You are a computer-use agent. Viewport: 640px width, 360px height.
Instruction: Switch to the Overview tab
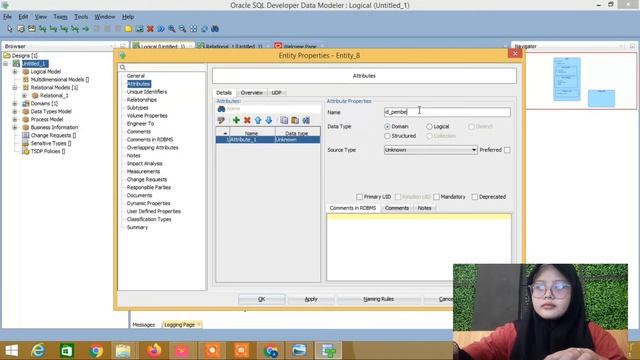[x=251, y=93]
